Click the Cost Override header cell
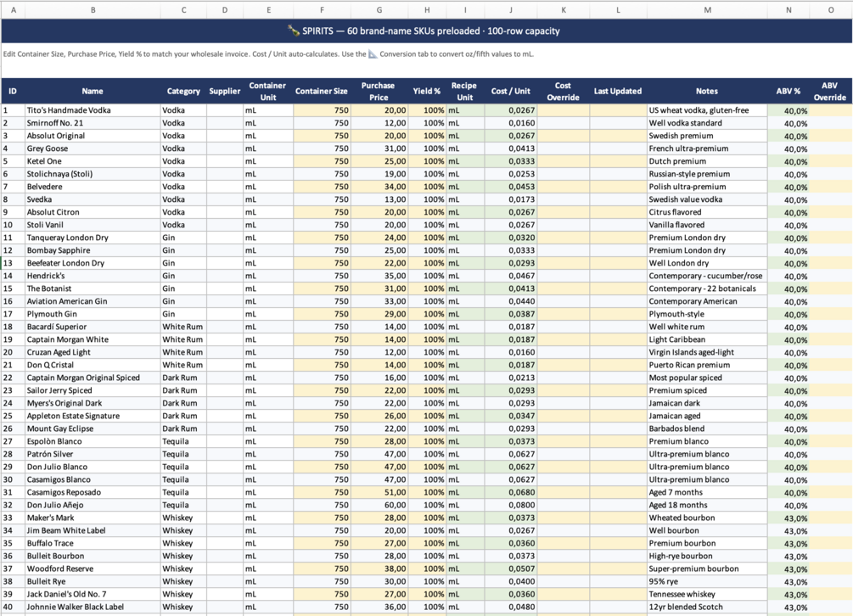 (563, 92)
